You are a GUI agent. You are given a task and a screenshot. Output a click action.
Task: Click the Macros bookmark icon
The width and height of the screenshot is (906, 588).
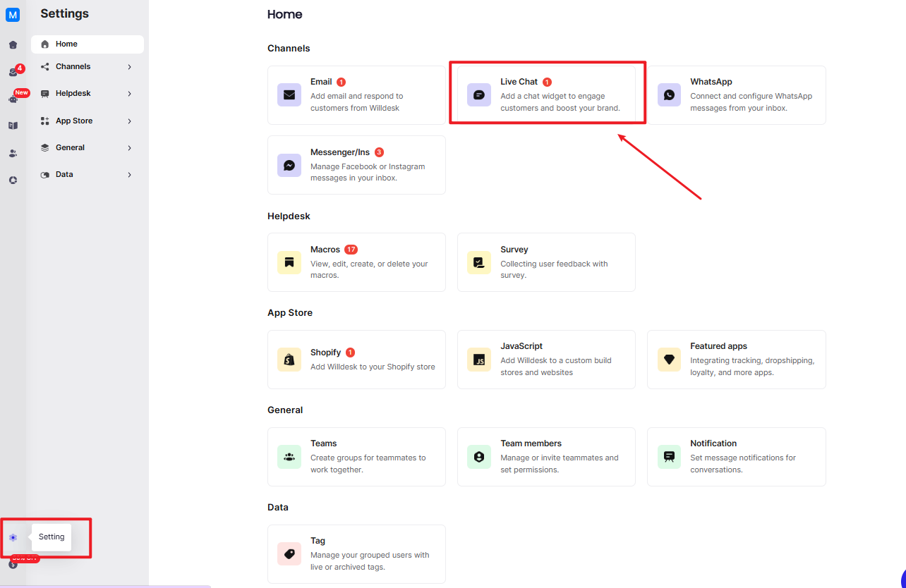click(x=289, y=262)
